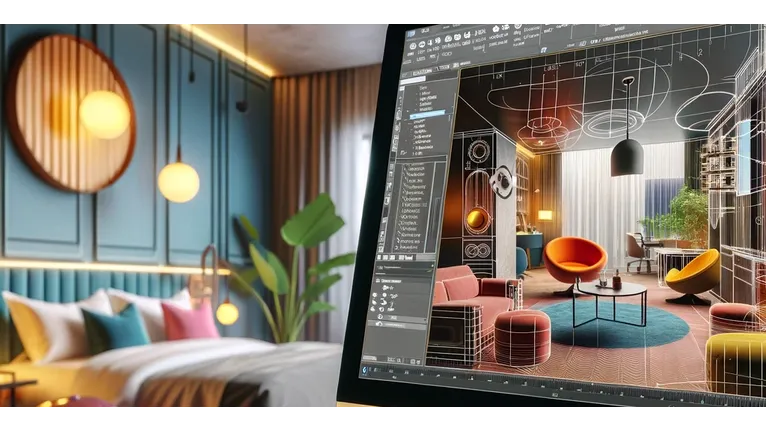Screen dimensions: 766x431
Task: Click the blue icon at the status bar's left end
Action: tap(364, 371)
